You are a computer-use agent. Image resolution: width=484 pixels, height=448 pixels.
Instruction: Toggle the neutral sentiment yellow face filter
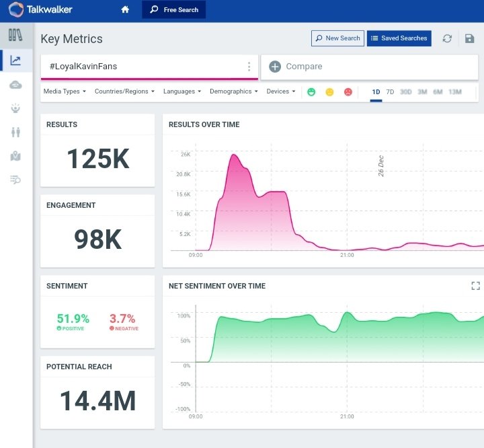329,91
